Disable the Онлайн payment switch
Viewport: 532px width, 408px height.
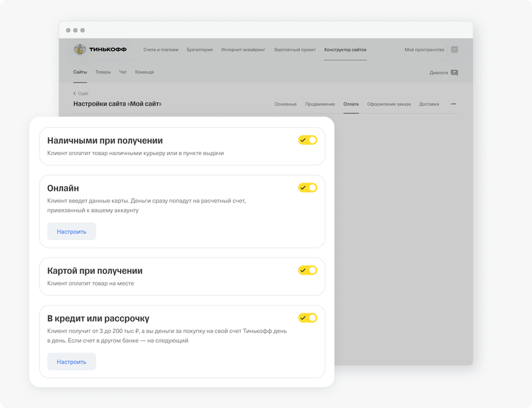click(307, 188)
